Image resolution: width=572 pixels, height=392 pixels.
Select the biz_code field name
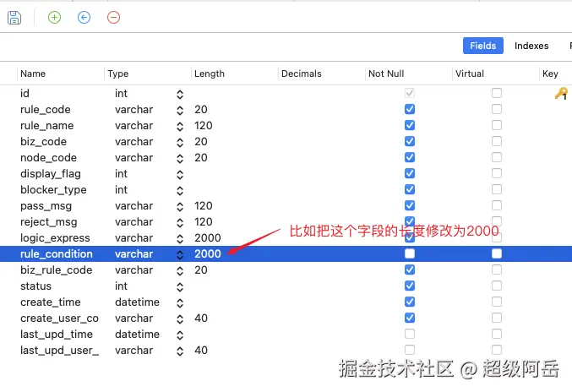click(x=43, y=141)
